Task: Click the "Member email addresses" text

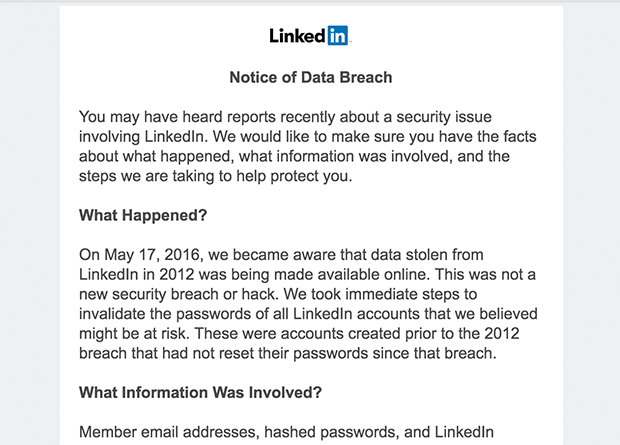Action: tap(169, 432)
